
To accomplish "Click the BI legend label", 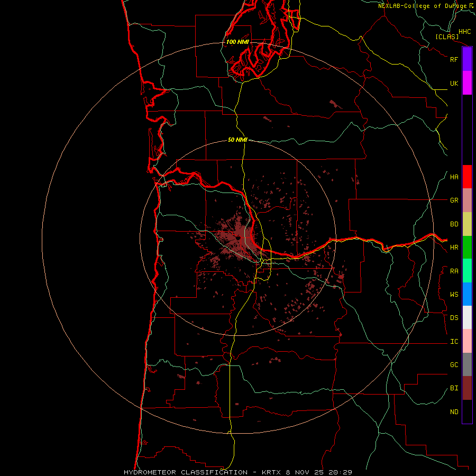I will (x=454, y=388).
